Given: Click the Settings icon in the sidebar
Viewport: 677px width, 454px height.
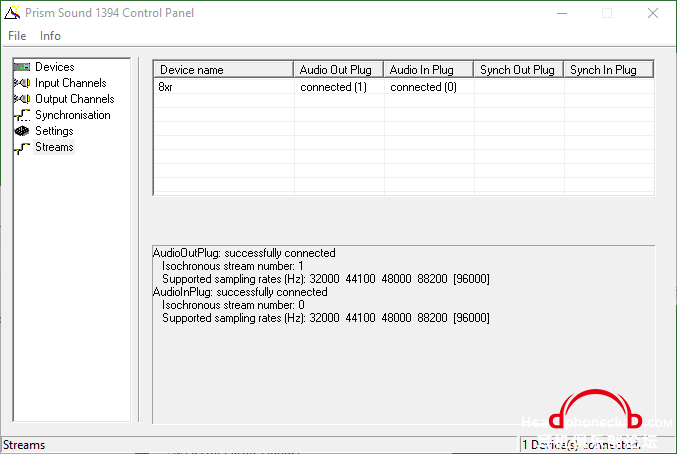Looking at the screenshot, I should 22,131.
